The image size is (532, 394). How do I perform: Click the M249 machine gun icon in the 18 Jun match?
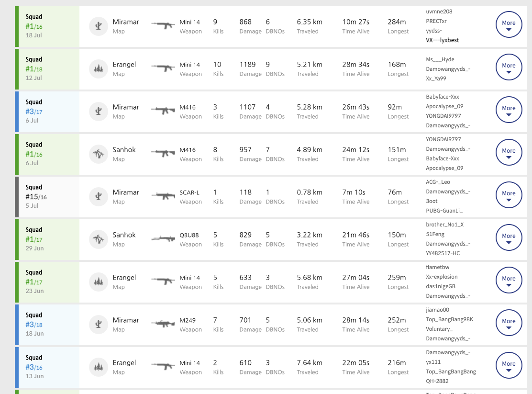point(163,324)
